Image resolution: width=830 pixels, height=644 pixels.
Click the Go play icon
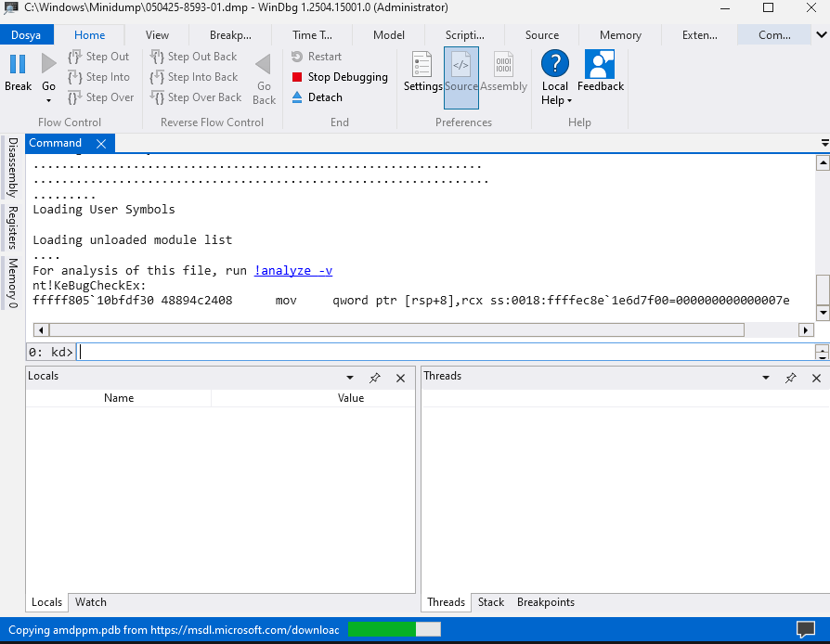point(48,64)
